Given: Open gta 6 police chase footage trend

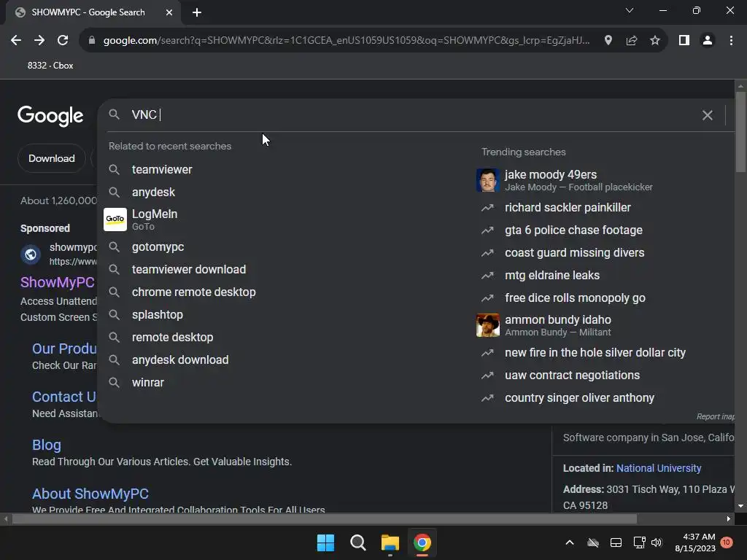Looking at the screenshot, I should 573,230.
